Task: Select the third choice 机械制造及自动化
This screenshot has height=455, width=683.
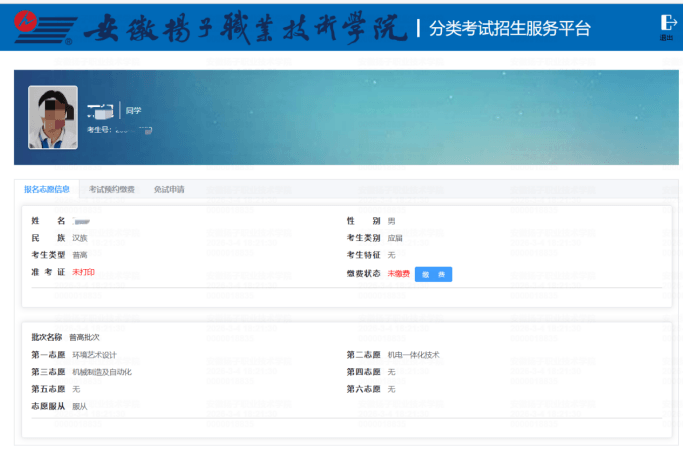Action: click(102, 372)
